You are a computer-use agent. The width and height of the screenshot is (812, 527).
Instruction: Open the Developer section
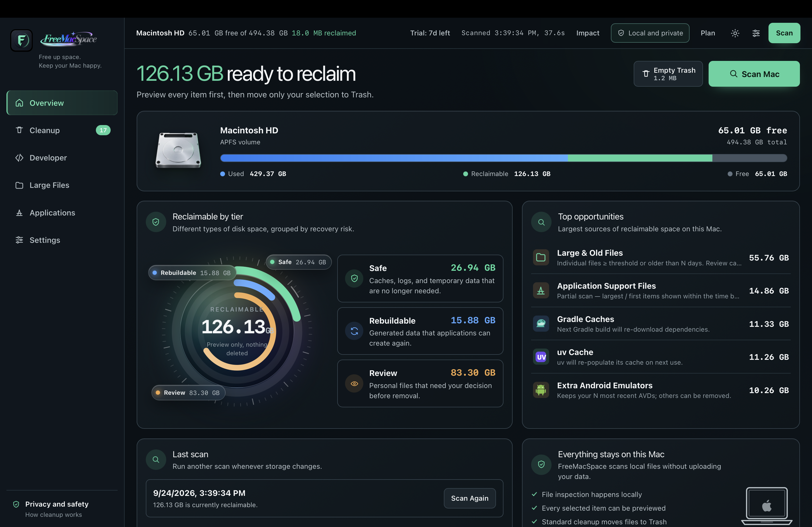click(x=62, y=158)
